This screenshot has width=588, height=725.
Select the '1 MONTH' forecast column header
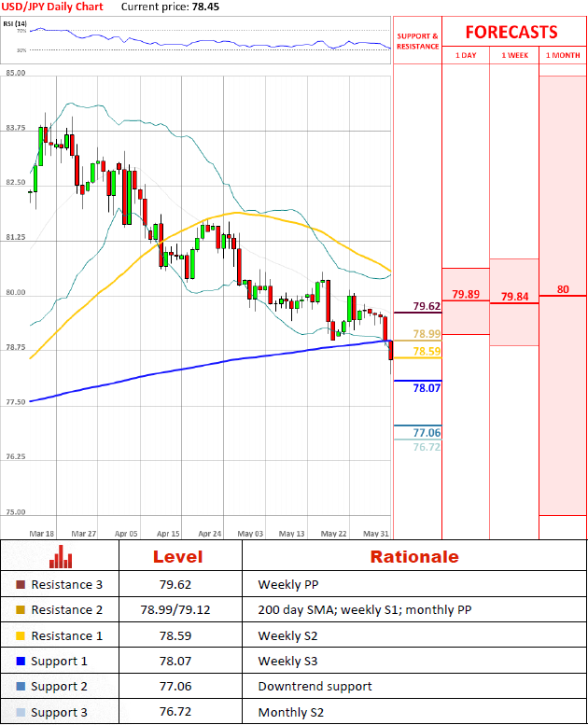[563, 55]
